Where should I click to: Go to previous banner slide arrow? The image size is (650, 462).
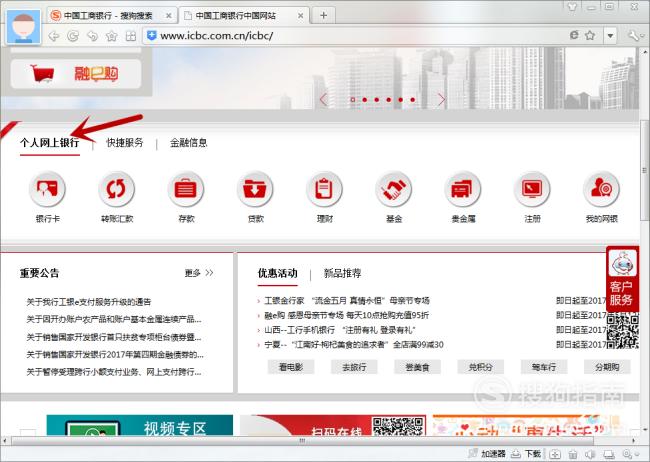323,100
